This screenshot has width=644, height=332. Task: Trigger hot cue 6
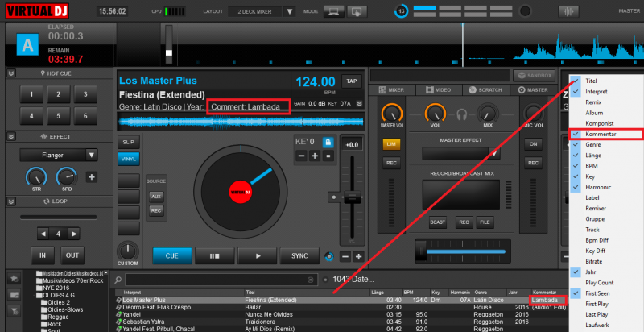pyautogui.click(x=85, y=116)
